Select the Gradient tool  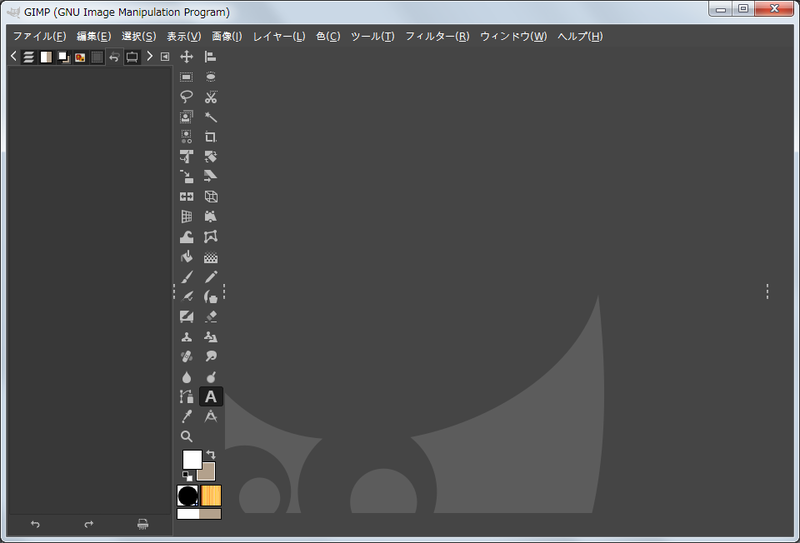pyautogui.click(x=210, y=257)
